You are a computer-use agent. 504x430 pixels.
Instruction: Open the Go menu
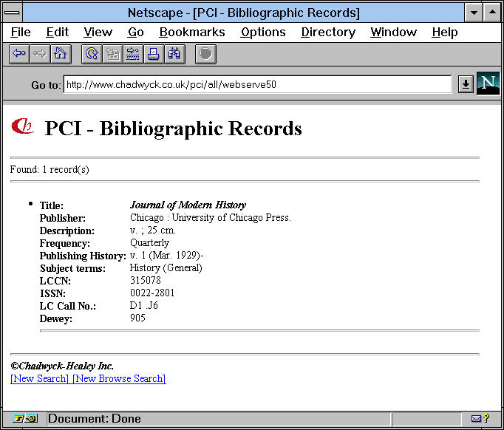[x=136, y=32]
